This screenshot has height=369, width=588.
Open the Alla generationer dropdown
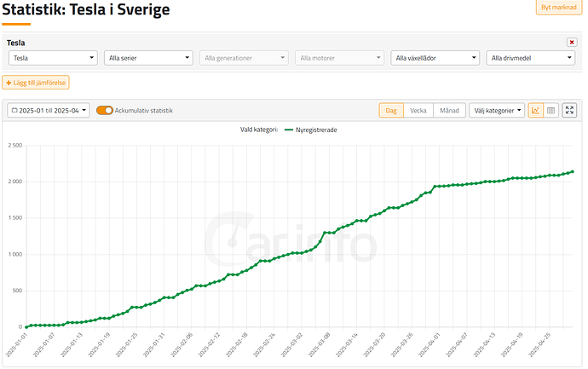244,58
